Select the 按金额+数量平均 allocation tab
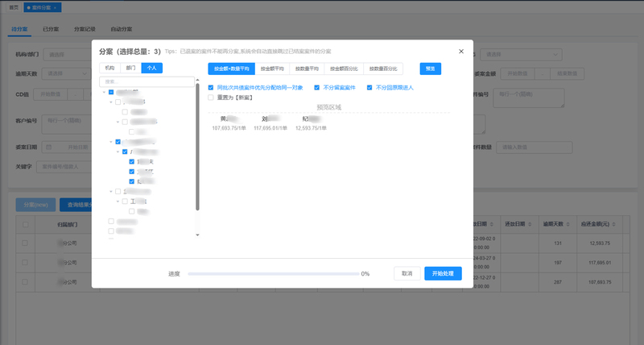This screenshot has height=345, width=644. [x=231, y=69]
